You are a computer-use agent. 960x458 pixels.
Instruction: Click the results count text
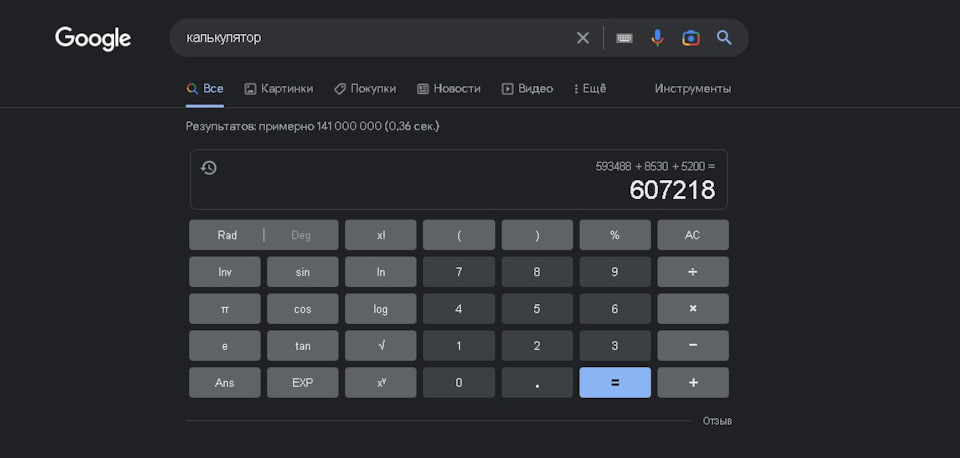313,126
